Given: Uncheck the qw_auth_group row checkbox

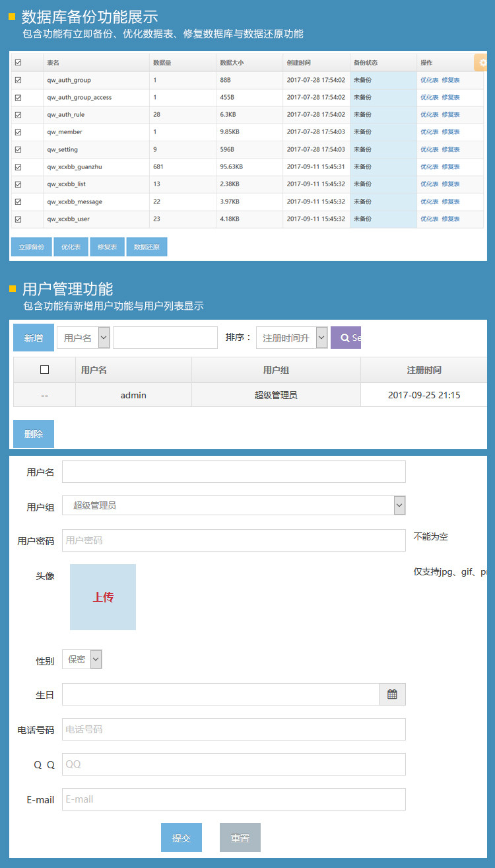Looking at the screenshot, I should 18,80.
